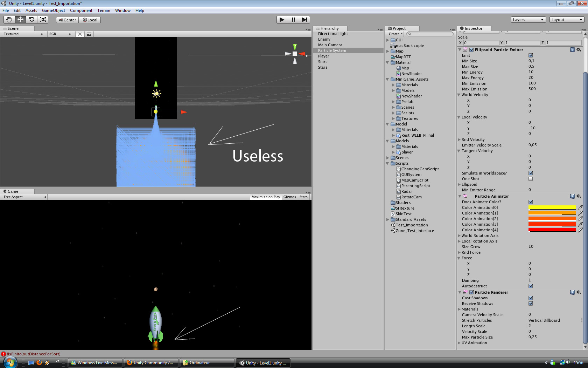The image size is (588, 368).
Task: Expand the Ellipsoid foldout
Action: [x=459, y=184]
